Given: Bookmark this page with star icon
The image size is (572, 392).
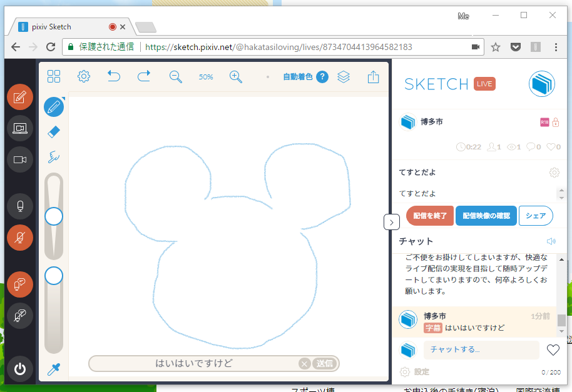Looking at the screenshot, I should click(x=496, y=47).
